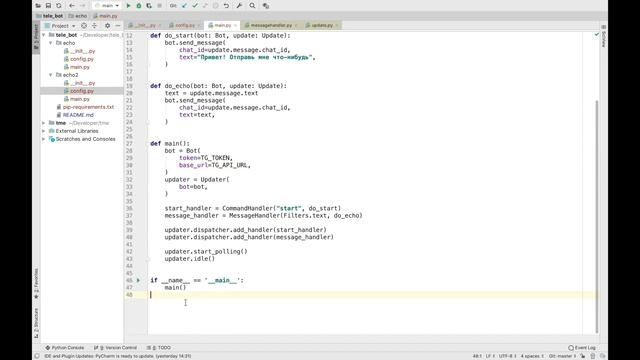Open the Event Log
The height and width of the screenshot is (360, 640).
click(x=582, y=348)
